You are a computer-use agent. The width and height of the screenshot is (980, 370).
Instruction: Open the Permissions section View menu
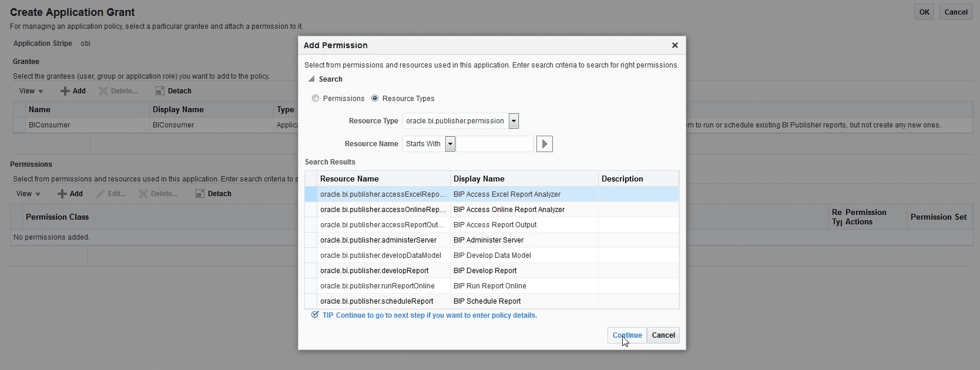tap(28, 194)
